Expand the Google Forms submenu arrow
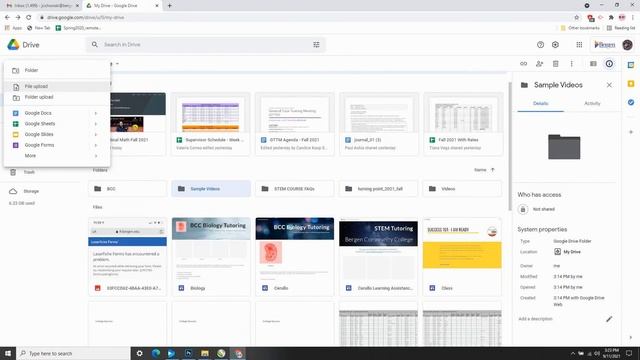Image resolution: width=640 pixels, height=360 pixels. [x=96, y=145]
